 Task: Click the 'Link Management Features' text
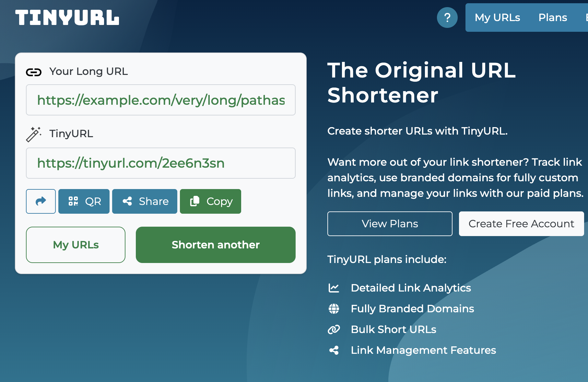tap(423, 350)
